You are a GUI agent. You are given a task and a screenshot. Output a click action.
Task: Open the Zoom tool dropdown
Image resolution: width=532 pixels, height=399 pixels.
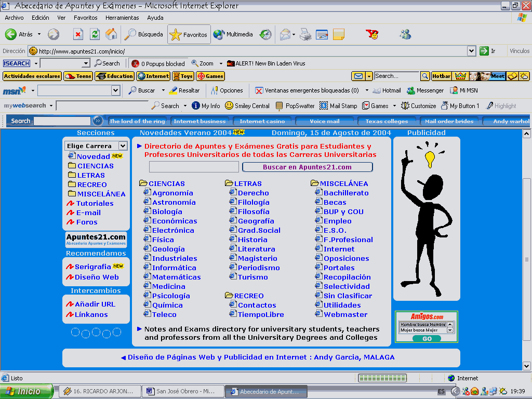[221, 63]
